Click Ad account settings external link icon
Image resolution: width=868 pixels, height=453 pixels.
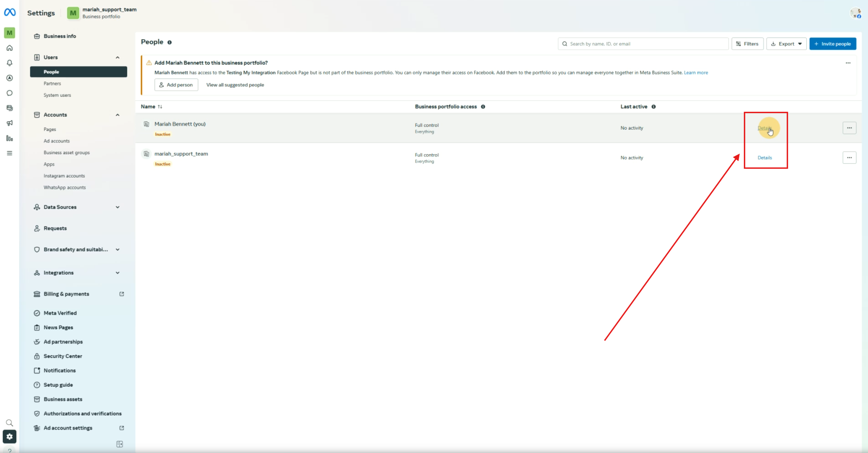tap(122, 428)
